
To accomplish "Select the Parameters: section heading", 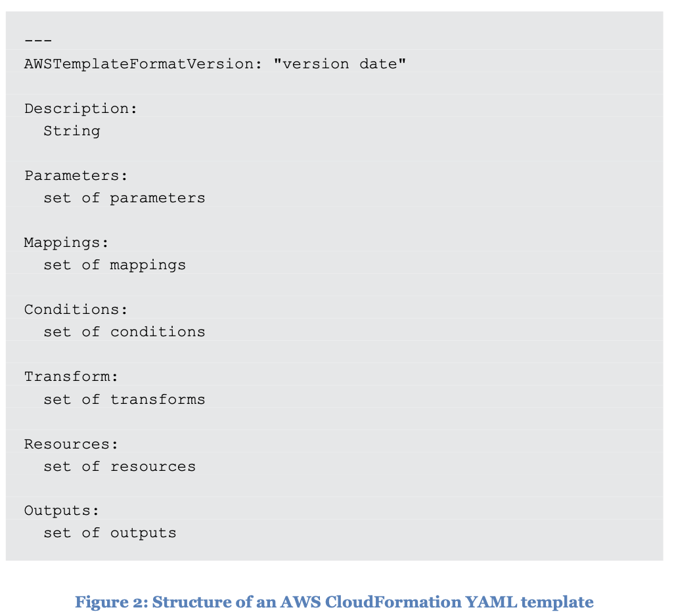I will (x=76, y=175).
